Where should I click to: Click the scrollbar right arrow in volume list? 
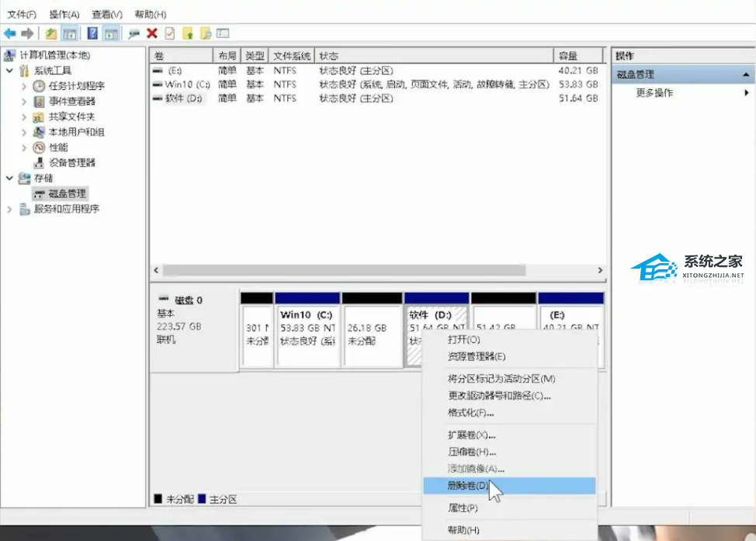pos(600,270)
